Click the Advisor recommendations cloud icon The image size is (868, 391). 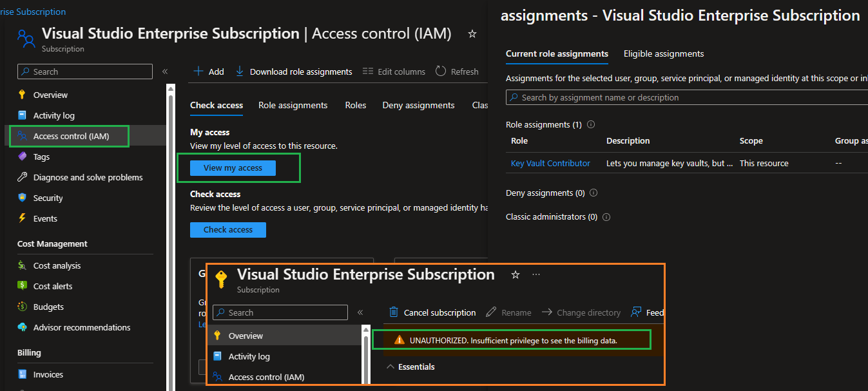[22, 327]
